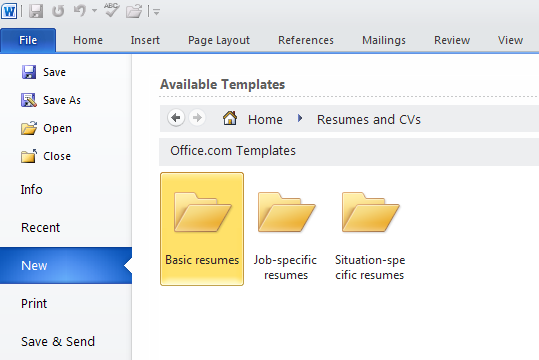Show the Recent documents section
Screen dimensions: 539x360
click(x=41, y=227)
